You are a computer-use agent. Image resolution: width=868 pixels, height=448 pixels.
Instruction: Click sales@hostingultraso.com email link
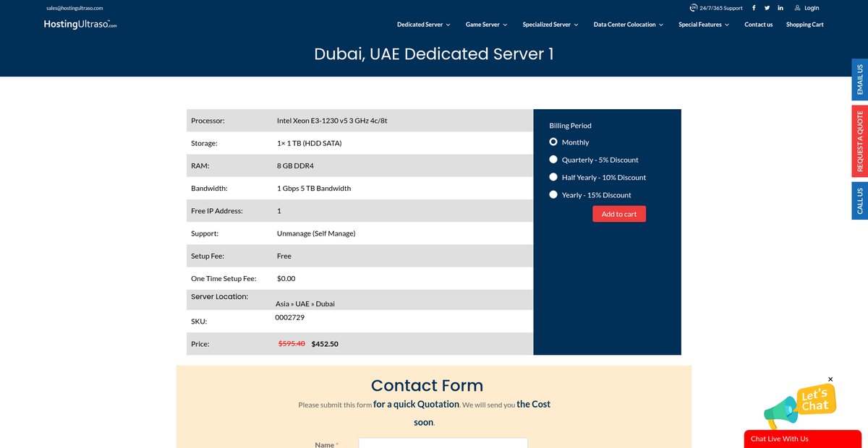(x=75, y=8)
